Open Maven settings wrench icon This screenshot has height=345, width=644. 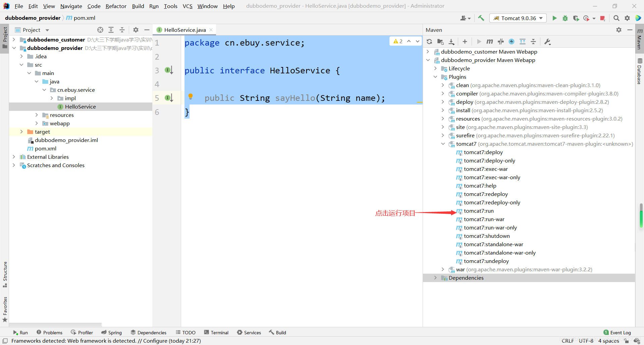pos(547,42)
